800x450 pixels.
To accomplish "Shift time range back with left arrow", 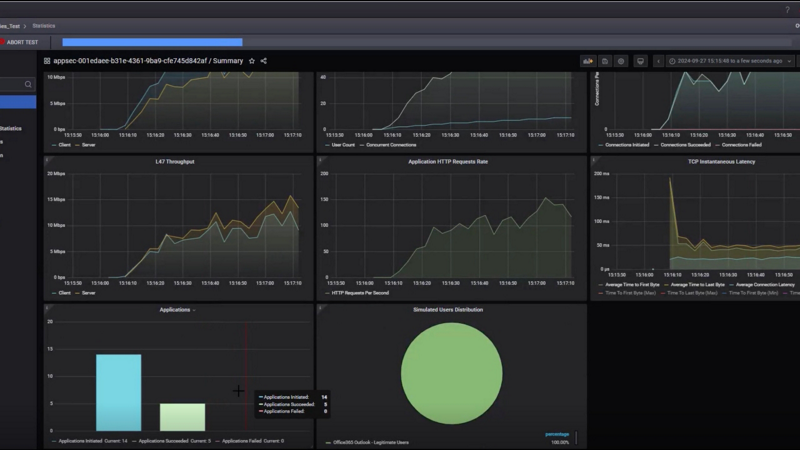I will click(658, 61).
